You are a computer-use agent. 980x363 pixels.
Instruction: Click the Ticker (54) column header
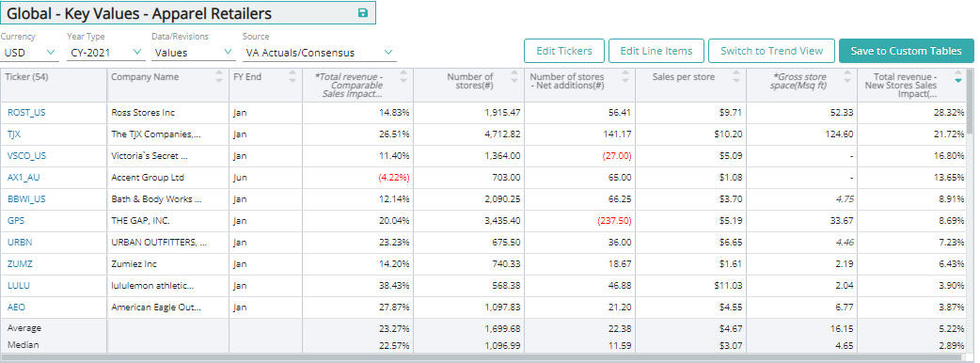click(27, 77)
